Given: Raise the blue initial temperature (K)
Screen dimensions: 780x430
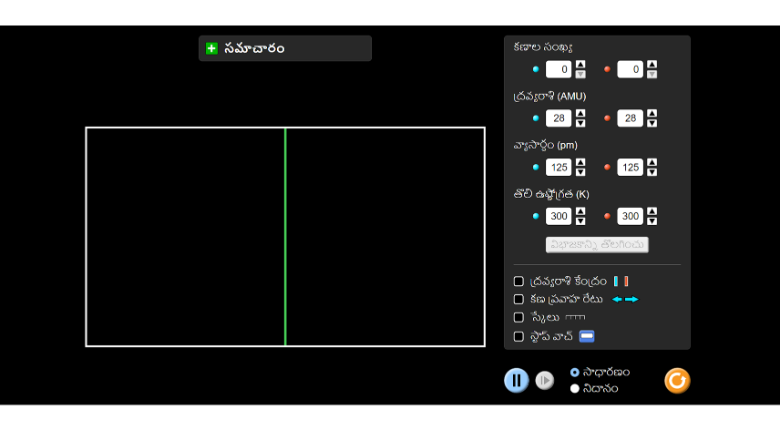Looking at the screenshot, I should point(581,212).
